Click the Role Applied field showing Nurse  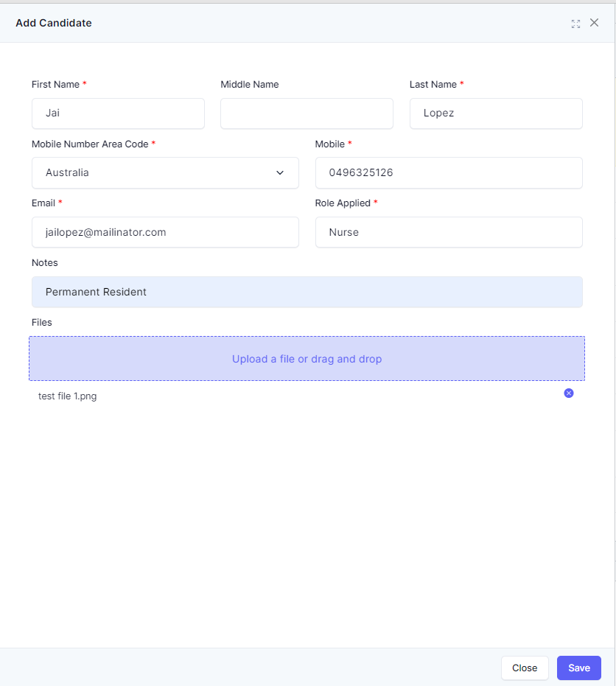pyautogui.click(x=449, y=232)
